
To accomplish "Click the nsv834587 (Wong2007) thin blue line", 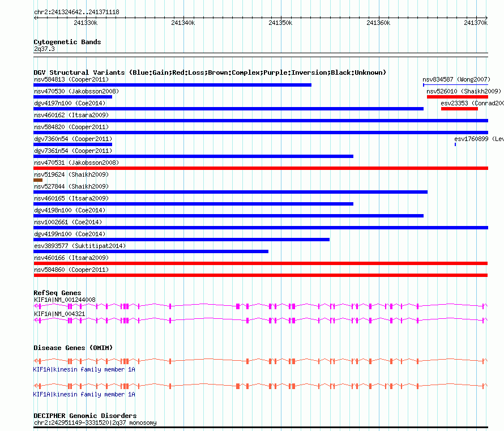I will click(455, 85).
